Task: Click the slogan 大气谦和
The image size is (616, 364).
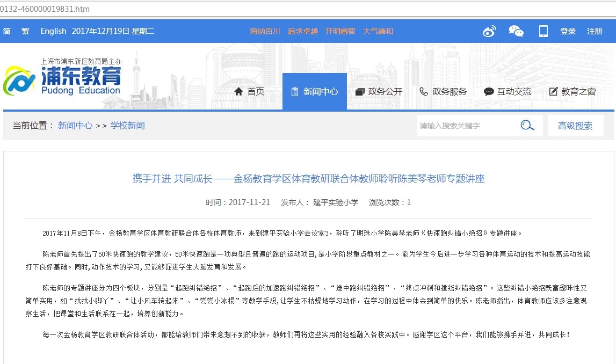Action: pos(378,31)
